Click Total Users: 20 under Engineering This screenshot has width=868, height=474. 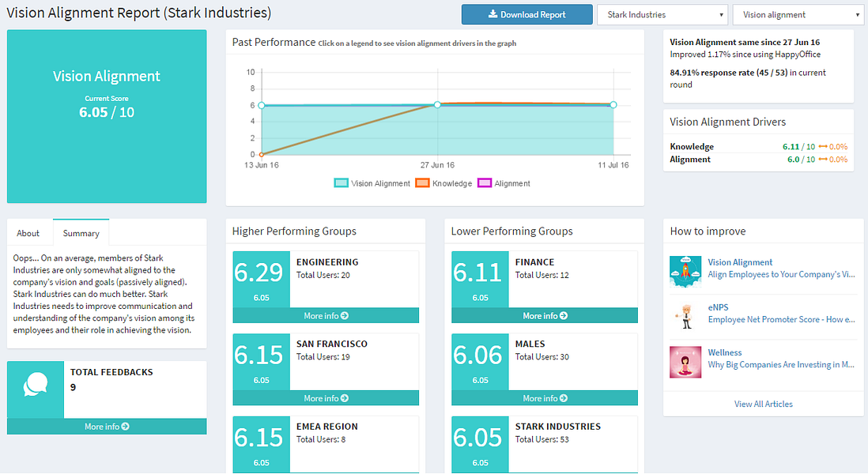(323, 275)
